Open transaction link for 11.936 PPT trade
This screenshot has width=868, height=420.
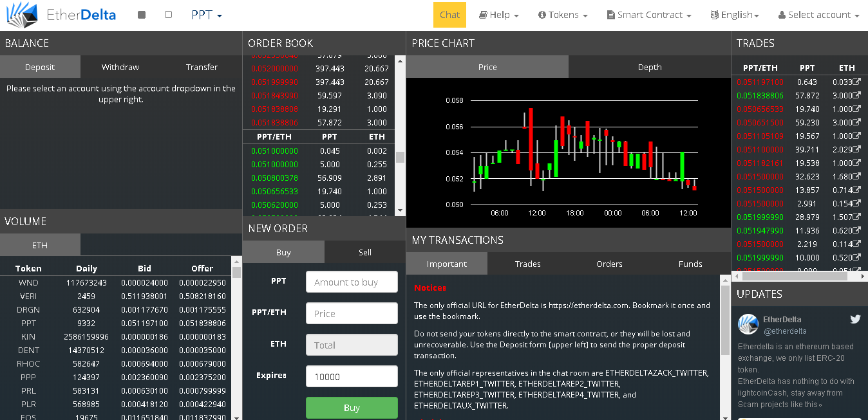(x=856, y=230)
